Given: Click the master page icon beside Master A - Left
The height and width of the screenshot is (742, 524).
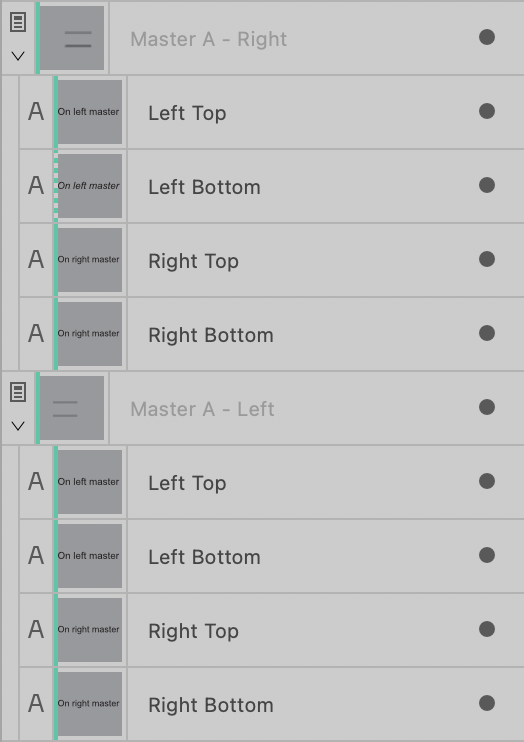Looking at the screenshot, I should click(x=18, y=392).
